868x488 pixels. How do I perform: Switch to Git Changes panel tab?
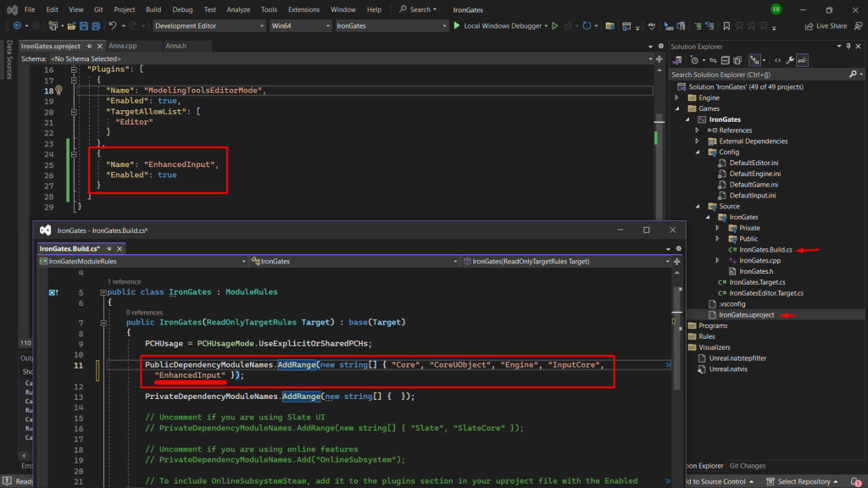pyautogui.click(x=747, y=465)
